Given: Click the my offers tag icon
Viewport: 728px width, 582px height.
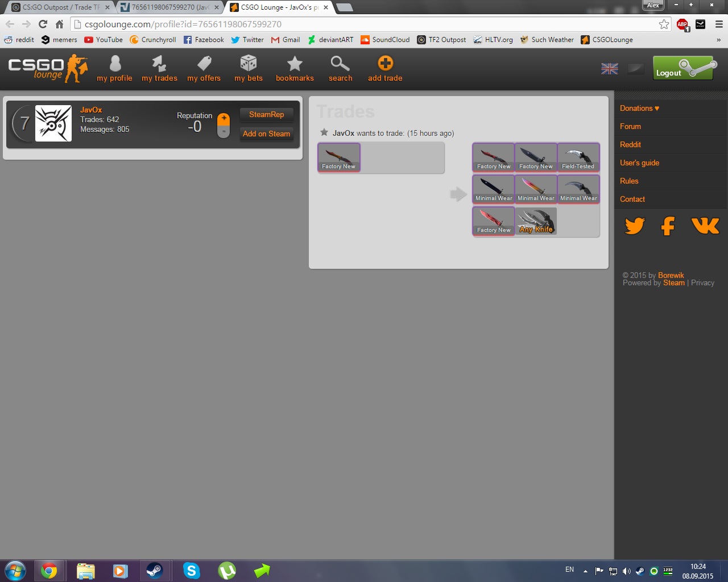Looking at the screenshot, I should (204, 64).
